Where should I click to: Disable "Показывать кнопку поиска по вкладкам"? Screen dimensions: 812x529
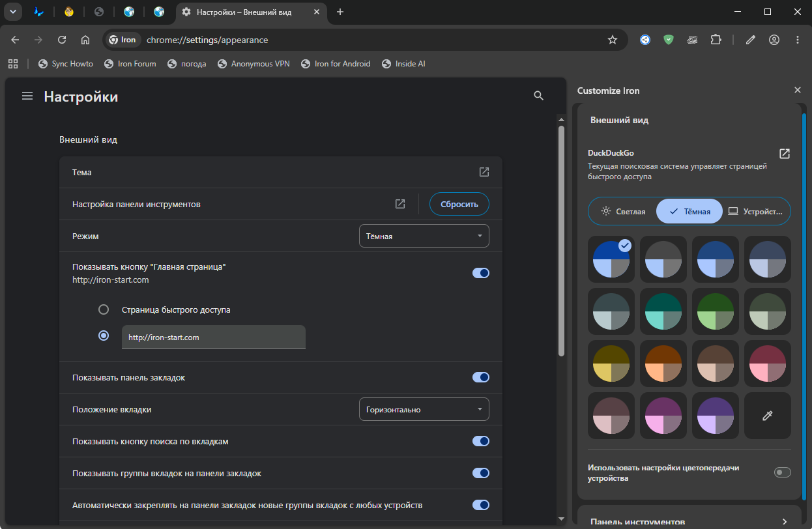coord(481,441)
